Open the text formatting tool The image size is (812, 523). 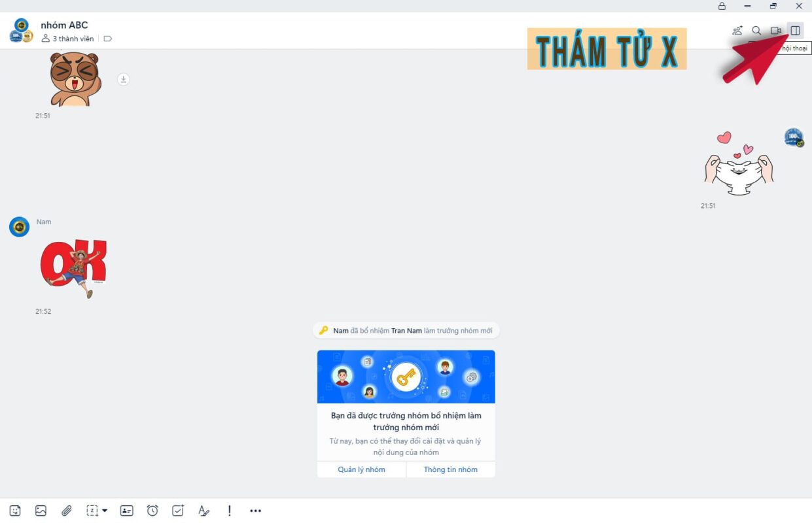(203, 510)
